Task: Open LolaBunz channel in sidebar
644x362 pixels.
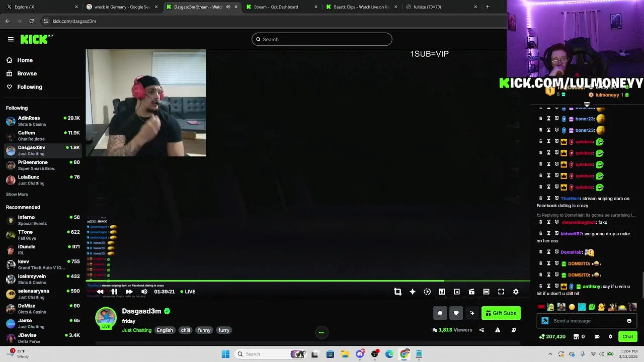Action: pyautogui.click(x=42, y=180)
